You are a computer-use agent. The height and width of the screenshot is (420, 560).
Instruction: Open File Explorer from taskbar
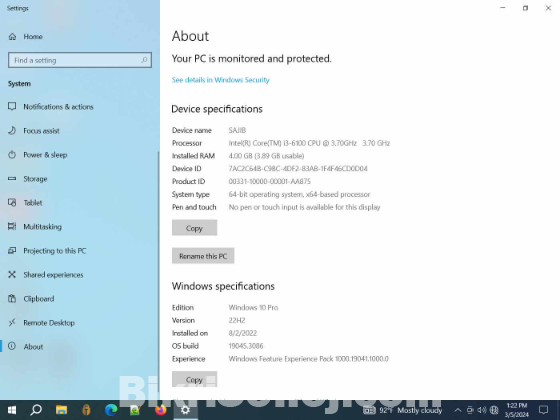point(61,410)
